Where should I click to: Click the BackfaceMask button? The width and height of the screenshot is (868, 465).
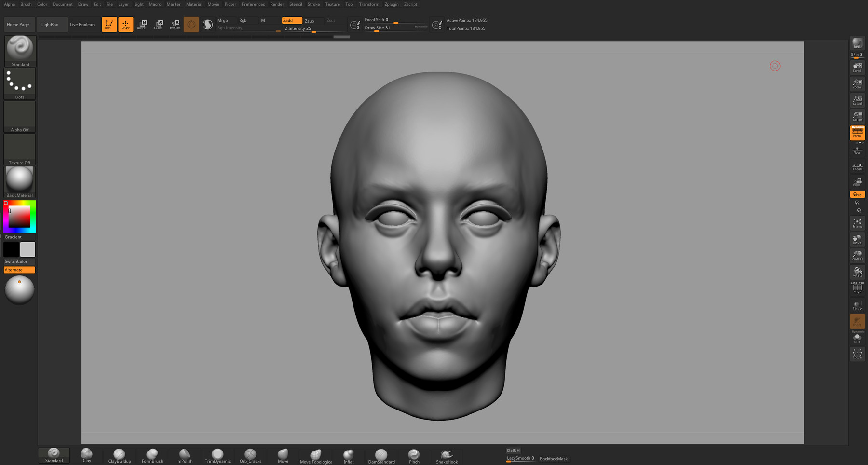(x=554, y=459)
